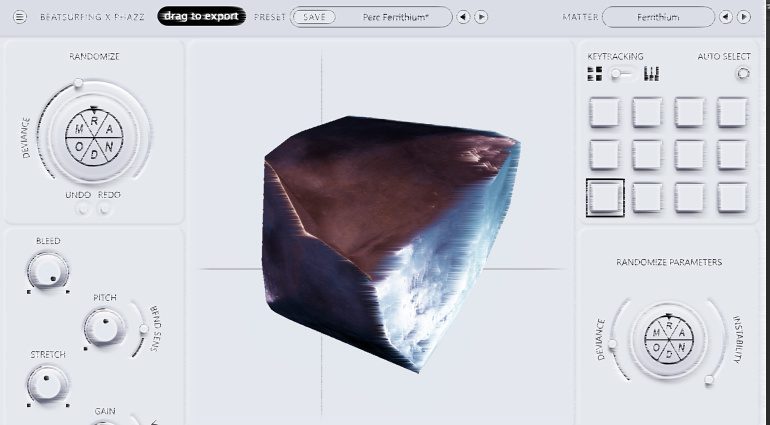Click the Randomize Deviance arc slider handle
This screenshot has height=425, width=770.
(78, 84)
